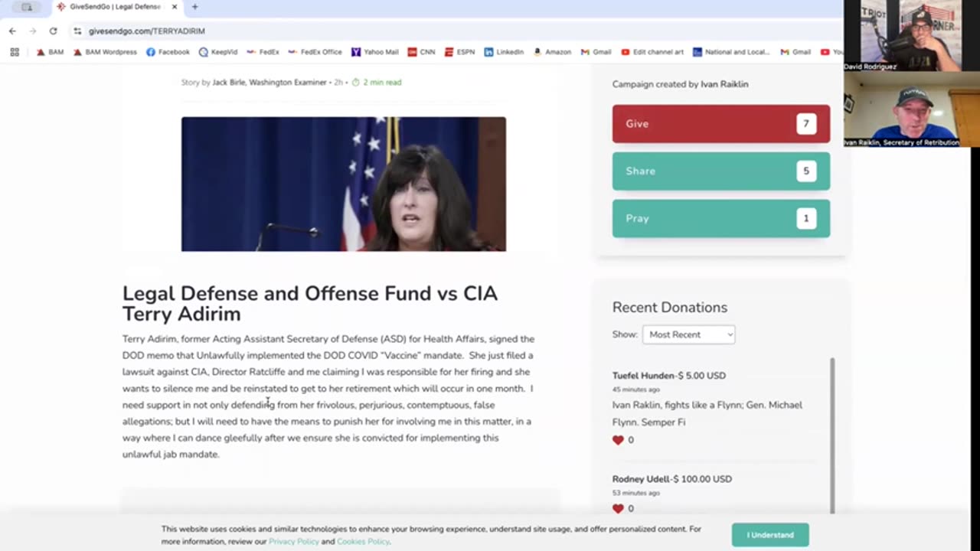Open the first Gmail bookmark

(596, 52)
